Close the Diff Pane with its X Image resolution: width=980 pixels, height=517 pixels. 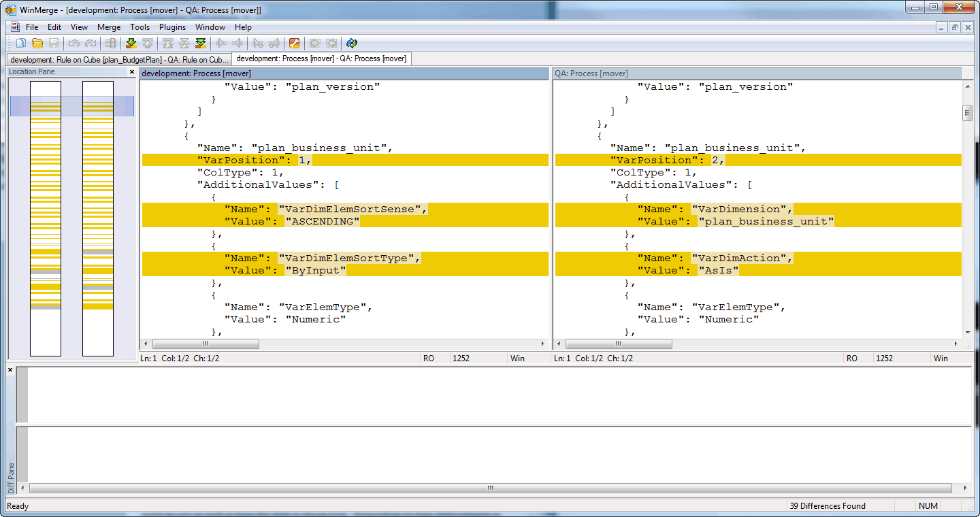10,369
